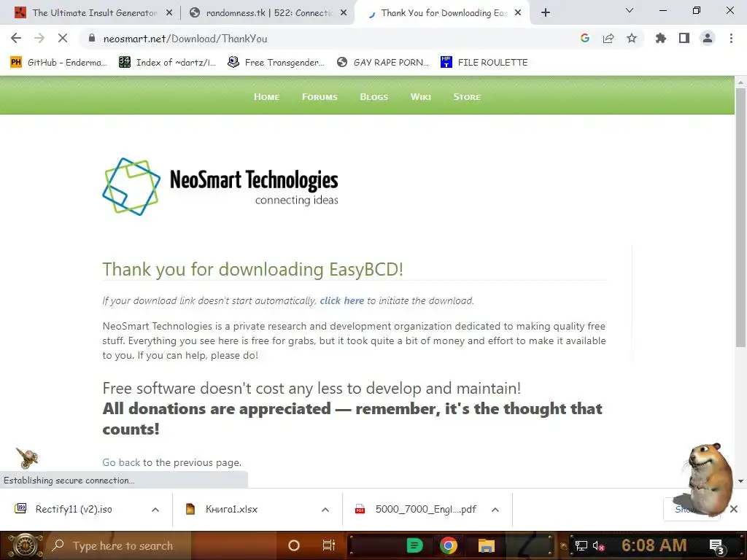Click the forward navigation arrow
747x560 pixels.
pos(39,38)
